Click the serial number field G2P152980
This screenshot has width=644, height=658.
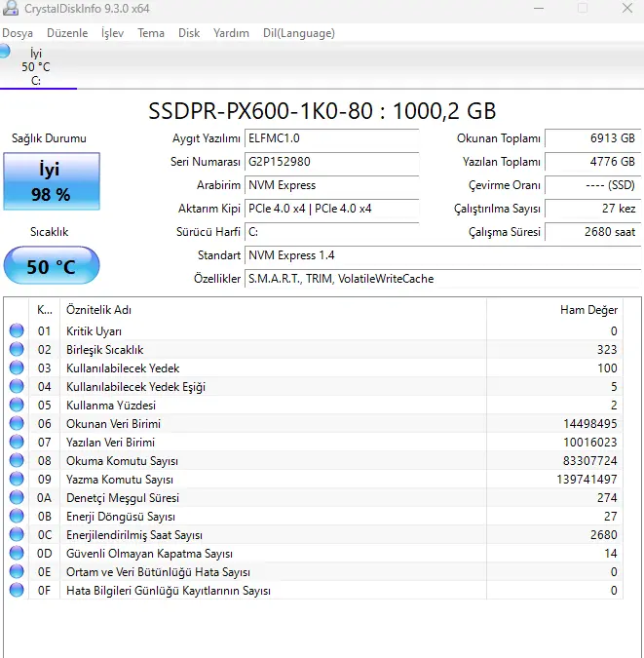[x=331, y=162]
